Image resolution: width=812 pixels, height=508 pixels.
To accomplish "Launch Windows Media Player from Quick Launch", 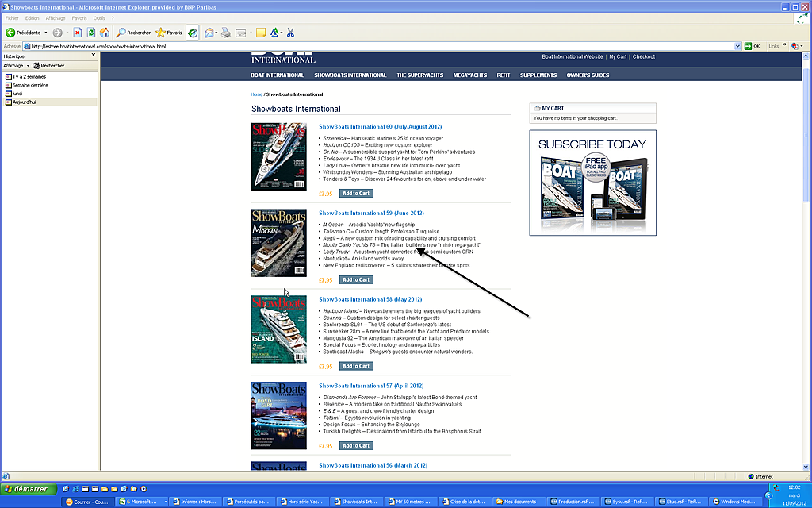I will (144, 489).
